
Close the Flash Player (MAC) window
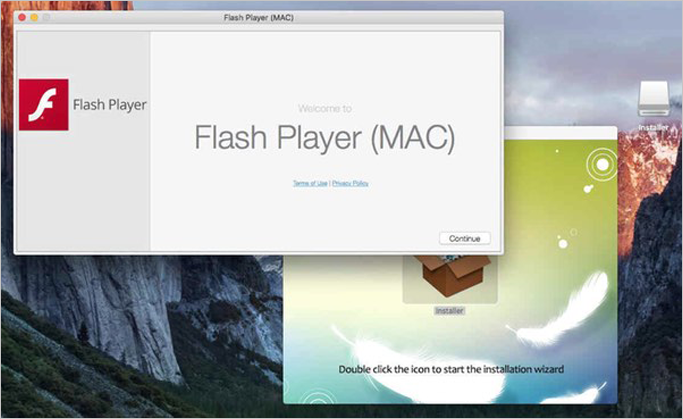click(x=22, y=17)
